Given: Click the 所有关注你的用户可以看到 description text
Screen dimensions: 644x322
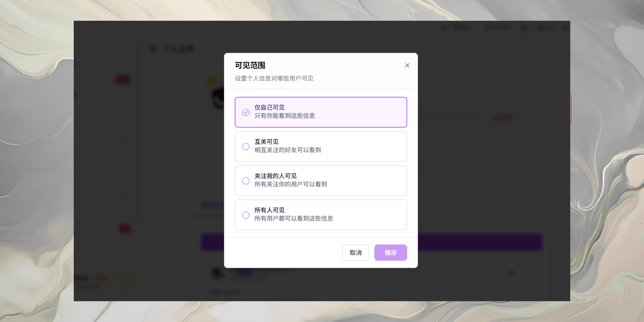Looking at the screenshot, I should [x=290, y=184].
